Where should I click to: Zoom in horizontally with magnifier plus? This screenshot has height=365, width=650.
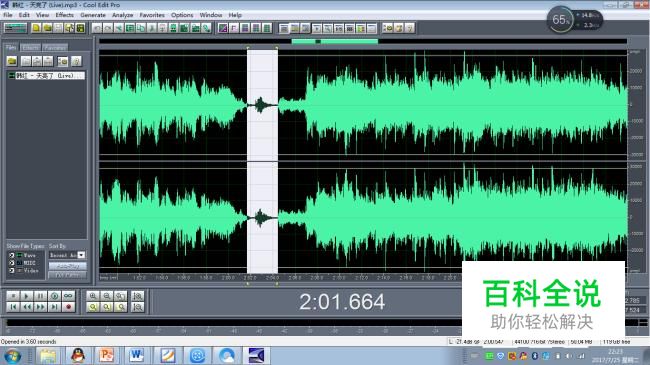[x=93, y=296]
